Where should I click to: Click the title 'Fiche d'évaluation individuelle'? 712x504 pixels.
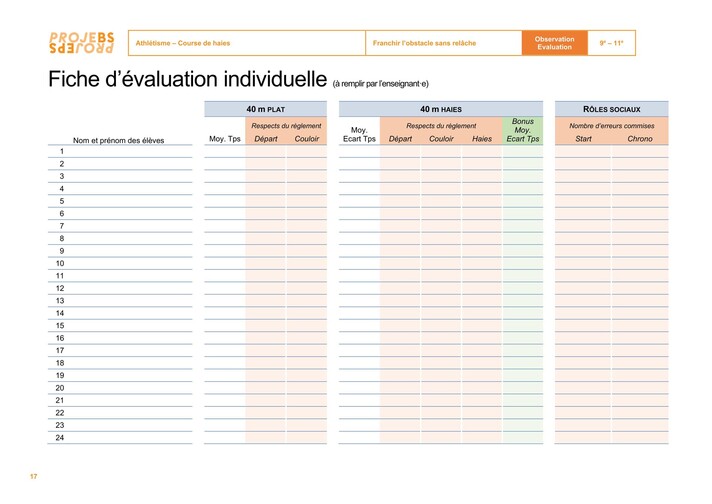(188, 79)
